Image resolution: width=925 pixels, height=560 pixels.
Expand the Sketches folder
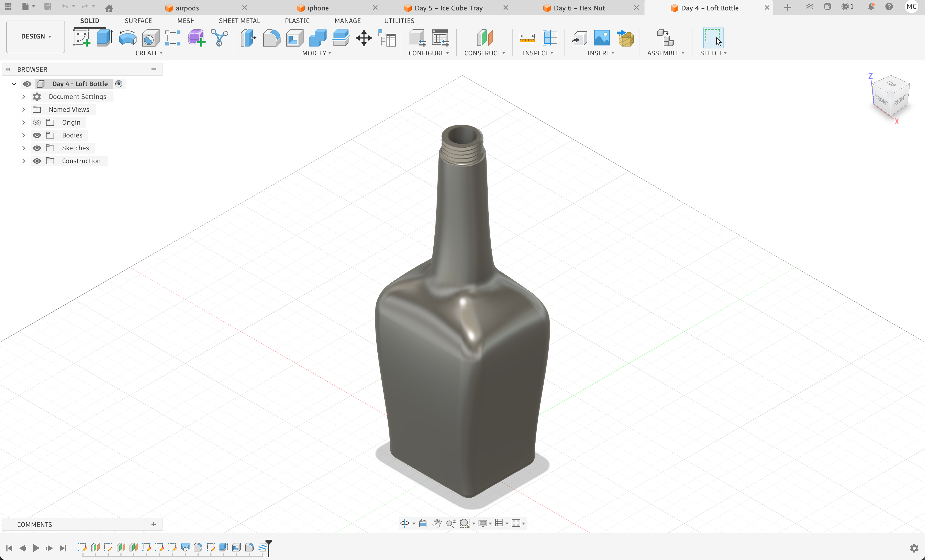[23, 148]
